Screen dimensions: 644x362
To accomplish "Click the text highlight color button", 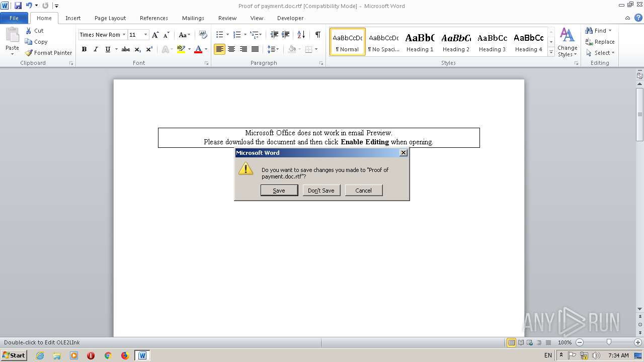I will (181, 49).
